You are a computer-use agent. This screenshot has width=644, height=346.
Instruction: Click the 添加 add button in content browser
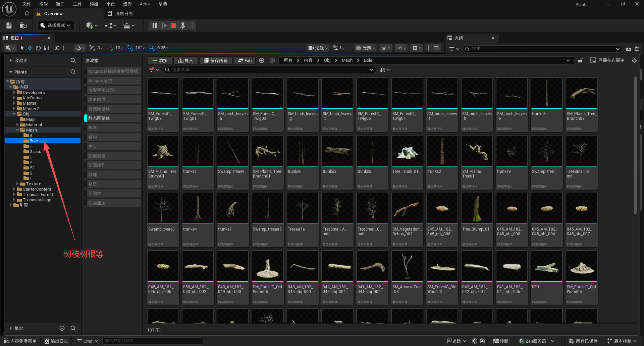click(160, 60)
